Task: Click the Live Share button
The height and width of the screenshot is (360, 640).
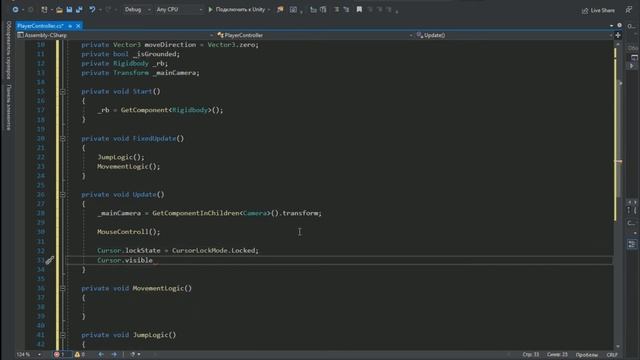Action: coord(598,11)
